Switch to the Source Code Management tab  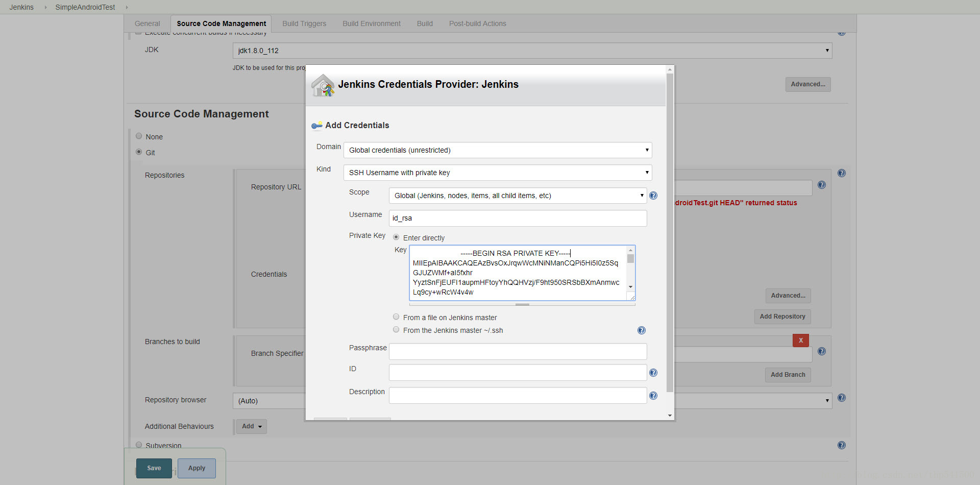[221, 23]
